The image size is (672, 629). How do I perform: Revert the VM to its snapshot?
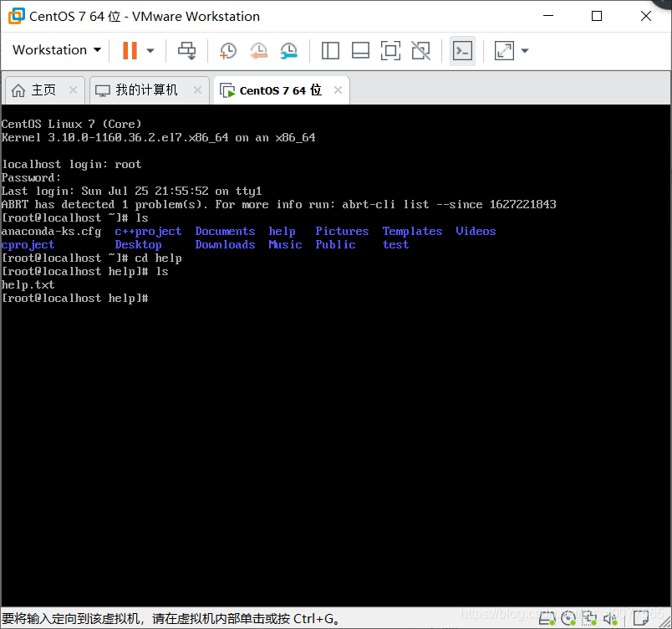point(259,50)
